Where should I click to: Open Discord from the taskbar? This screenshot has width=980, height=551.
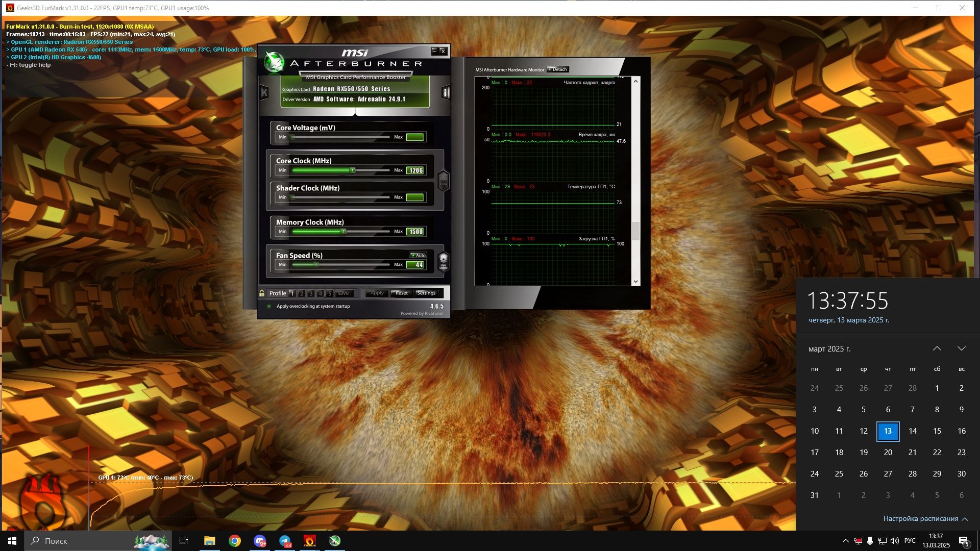point(260,541)
